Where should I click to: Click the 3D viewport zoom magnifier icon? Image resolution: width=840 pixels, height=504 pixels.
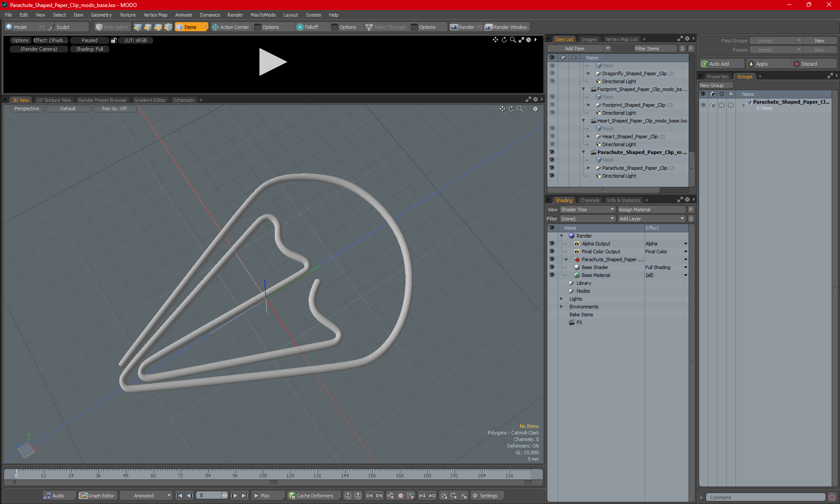[520, 109]
